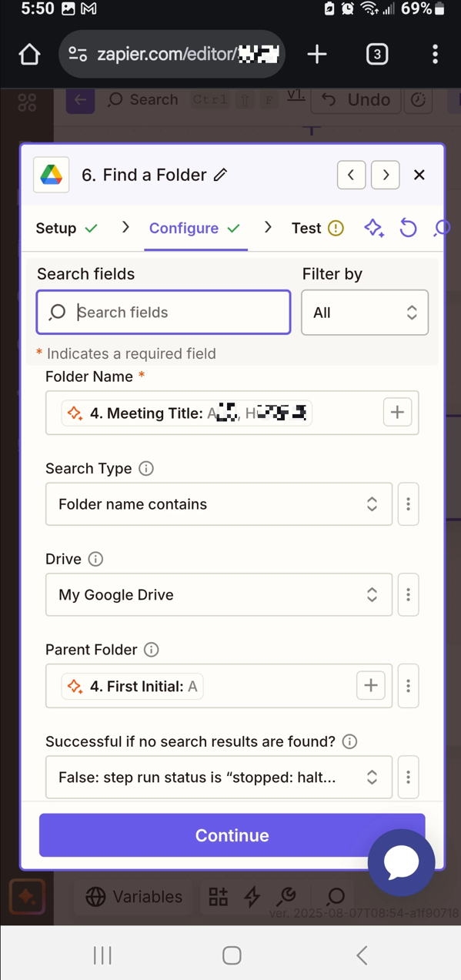Open the Filter by All dropdown
The height and width of the screenshot is (980, 461).
[365, 313]
